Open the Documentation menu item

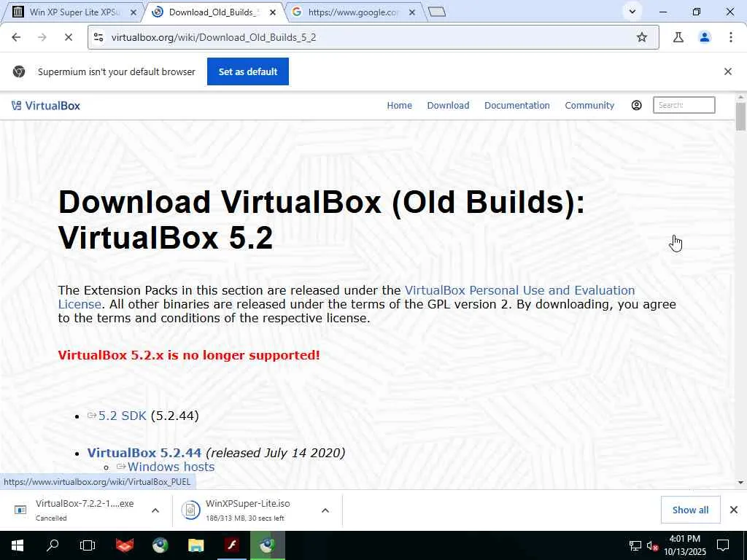517,105
